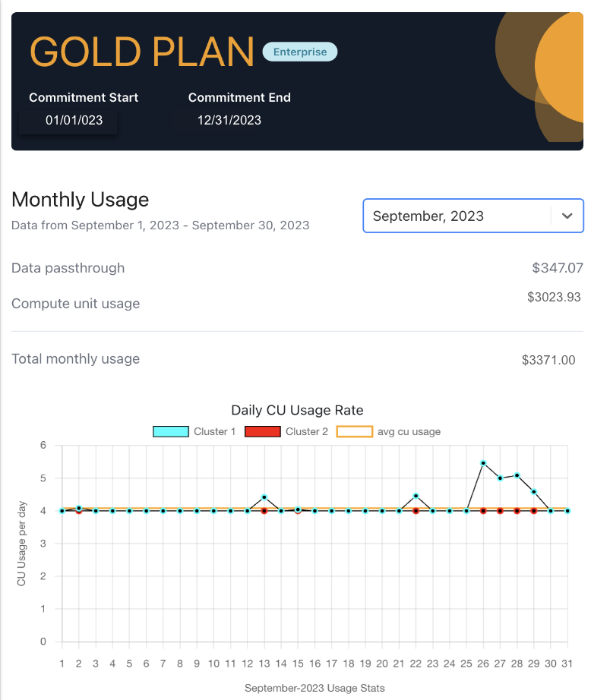Select the red Cluster 2 marker on day 22
The width and height of the screenshot is (591, 700).
pos(416,511)
